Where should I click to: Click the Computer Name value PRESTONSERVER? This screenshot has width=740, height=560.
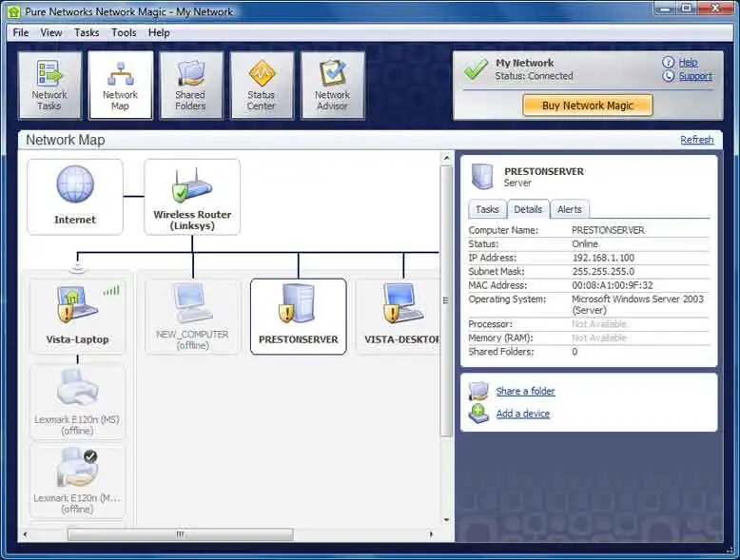point(608,230)
